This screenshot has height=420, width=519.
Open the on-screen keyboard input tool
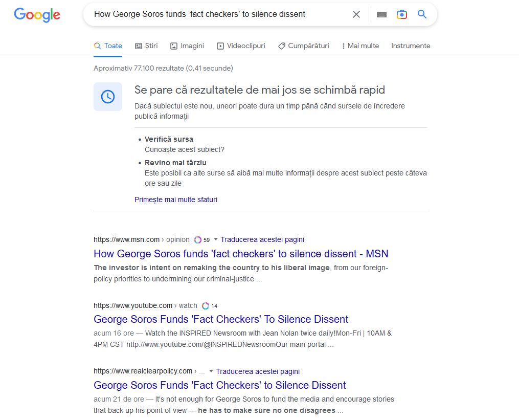(381, 15)
